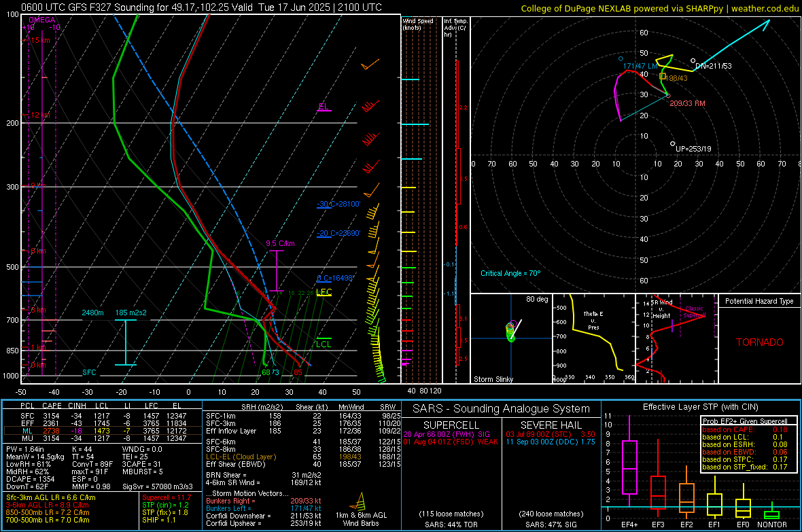Click the 209/33 RM hodograph label
The height and width of the screenshot is (532, 802).
[687, 103]
